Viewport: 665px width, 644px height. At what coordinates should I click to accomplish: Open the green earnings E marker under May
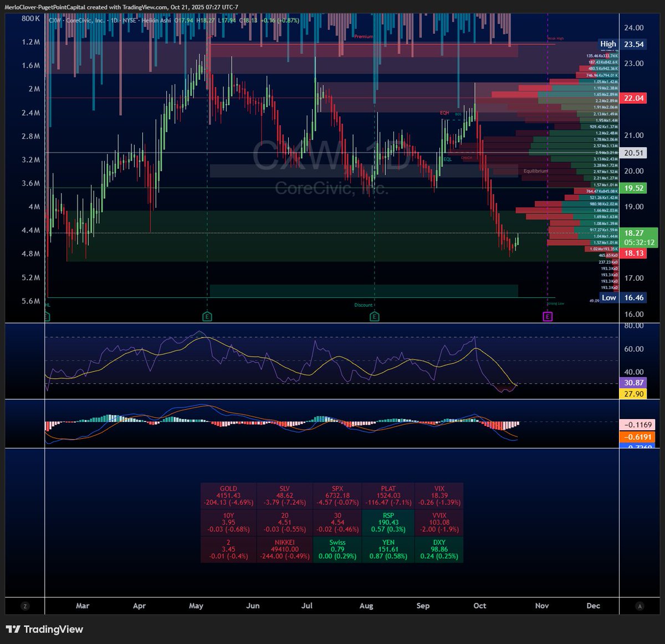(x=207, y=317)
